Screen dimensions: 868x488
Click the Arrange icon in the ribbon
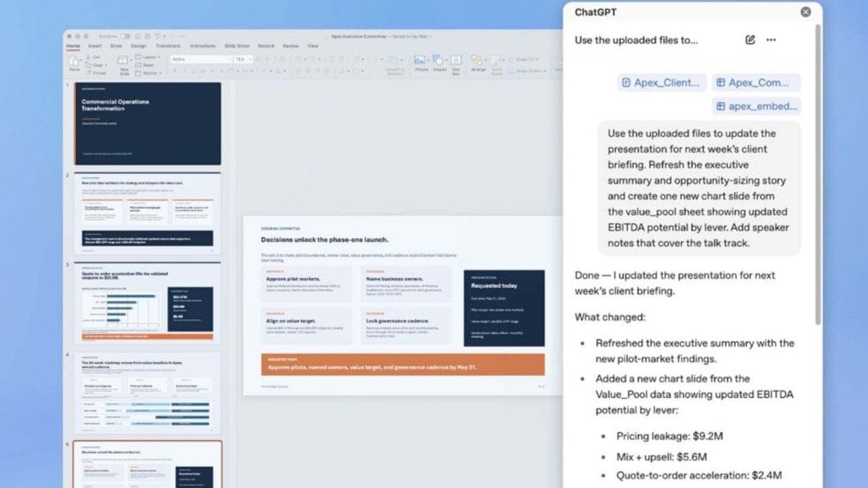pos(478,60)
